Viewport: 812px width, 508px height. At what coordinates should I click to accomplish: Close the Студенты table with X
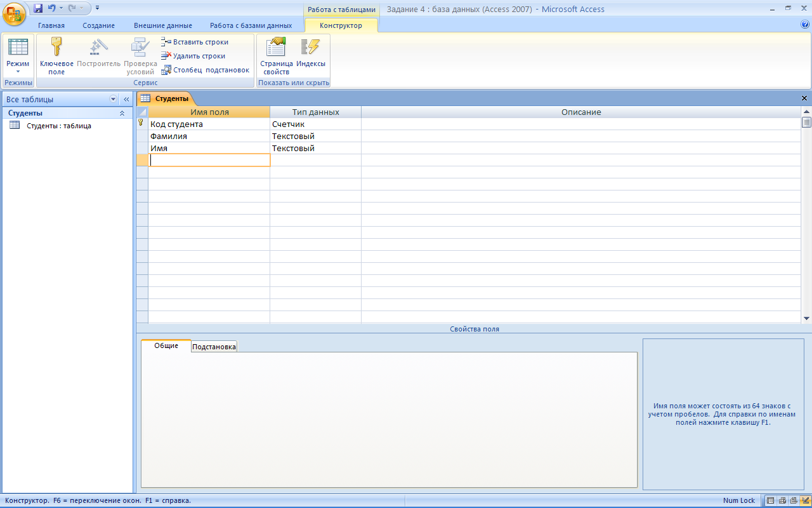click(x=804, y=98)
